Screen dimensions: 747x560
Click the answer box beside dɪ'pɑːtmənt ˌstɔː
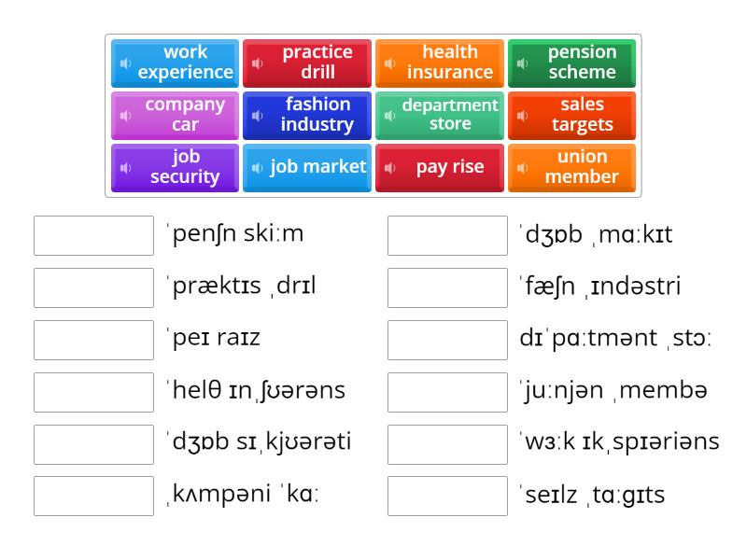pos(445,339)
